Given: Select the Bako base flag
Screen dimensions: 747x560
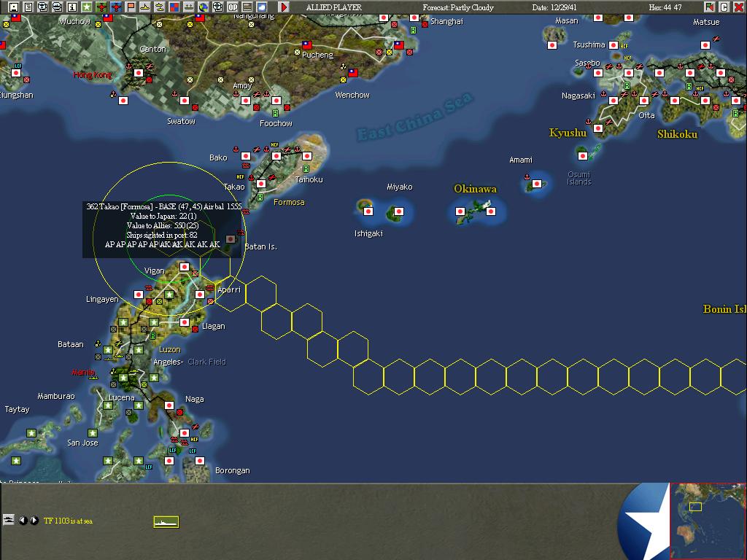Looking at the screenshot, I should coord(246,156).
